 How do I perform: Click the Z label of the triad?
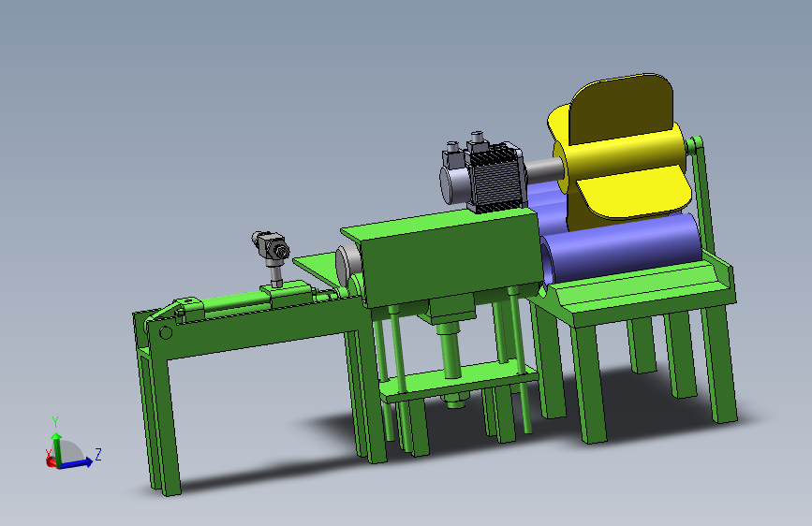point(98,455)
